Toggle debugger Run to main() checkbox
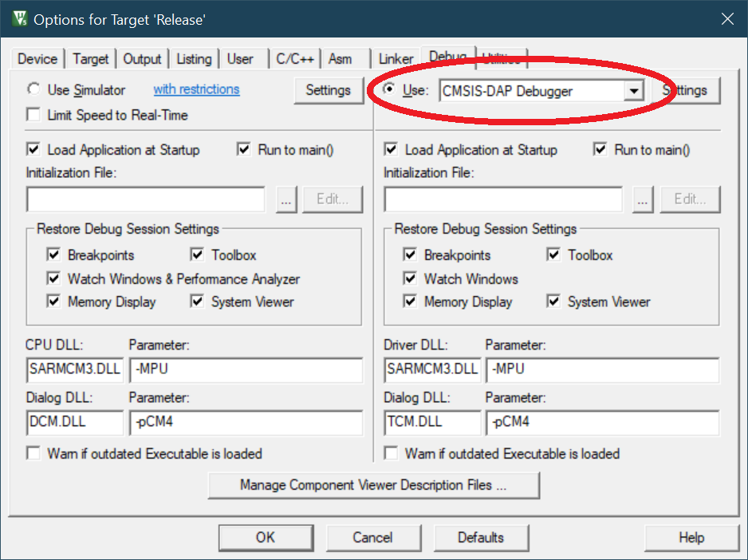Viewport: 748px width, 560px height. click(x=600, y=150)
